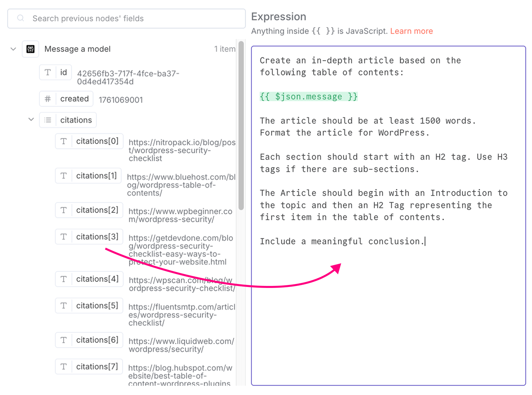Click the fields list vertical scrollbar

tap(241, 126)
